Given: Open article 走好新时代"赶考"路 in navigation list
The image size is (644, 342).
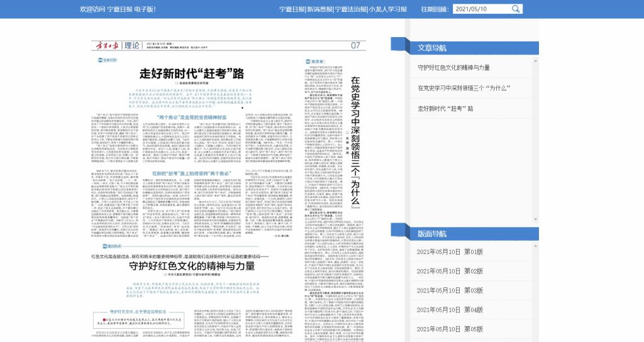Looking at the screenshot, I should pyautogui.click(x=445, y=108).
